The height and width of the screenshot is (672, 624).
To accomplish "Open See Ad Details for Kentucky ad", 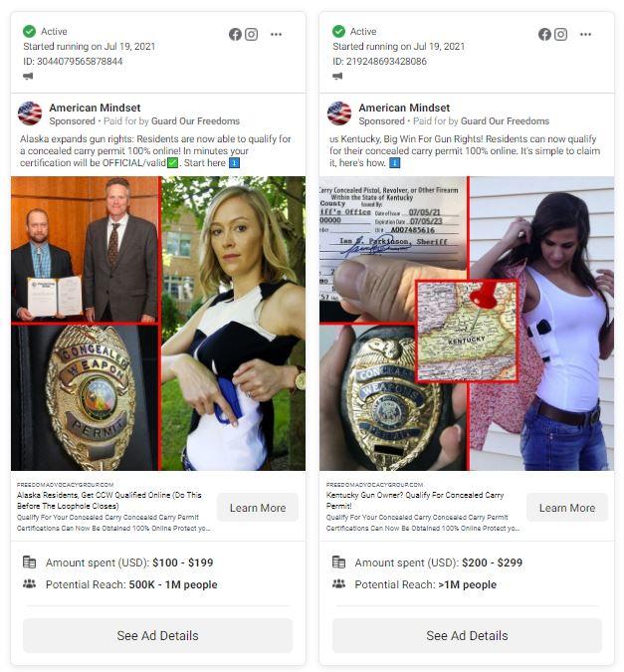I will 467,635.
